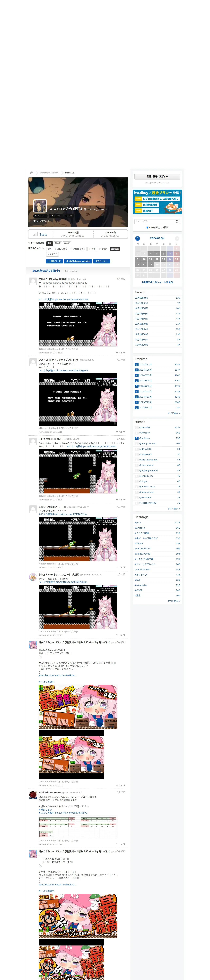Image resolution: width=210 pixels, height=980 pixels.
Task: Click archive list icon for 2023年11月
Action: point(136,408)
